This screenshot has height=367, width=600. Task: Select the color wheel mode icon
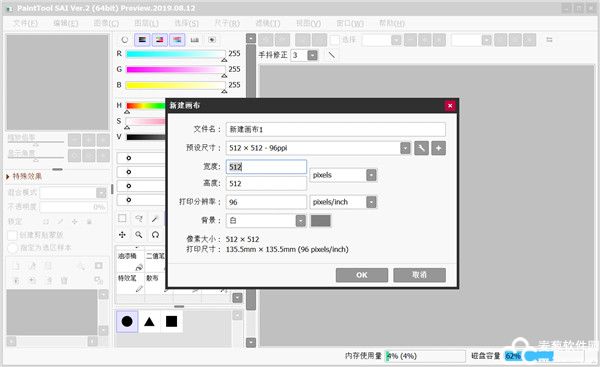pos(125,40)
